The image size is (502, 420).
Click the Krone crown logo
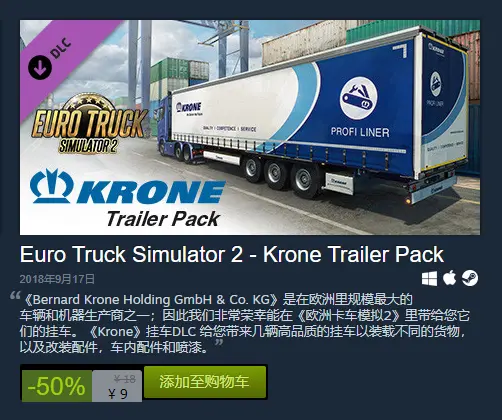[51, 186]
